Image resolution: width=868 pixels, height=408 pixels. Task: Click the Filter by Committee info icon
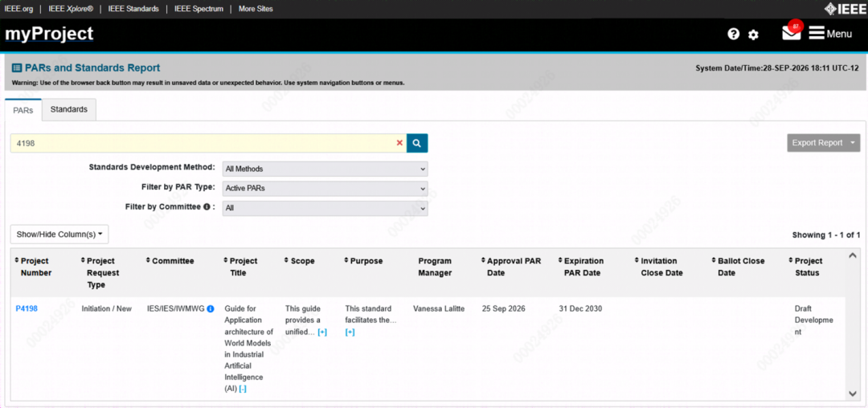[206, 206]
